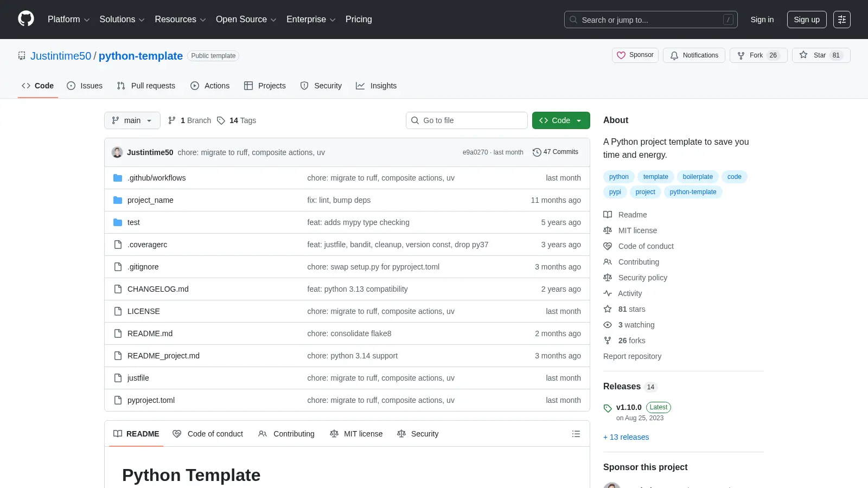View the 81 stars link
This screenshot has width=868, height=488.
click(624, 309)
